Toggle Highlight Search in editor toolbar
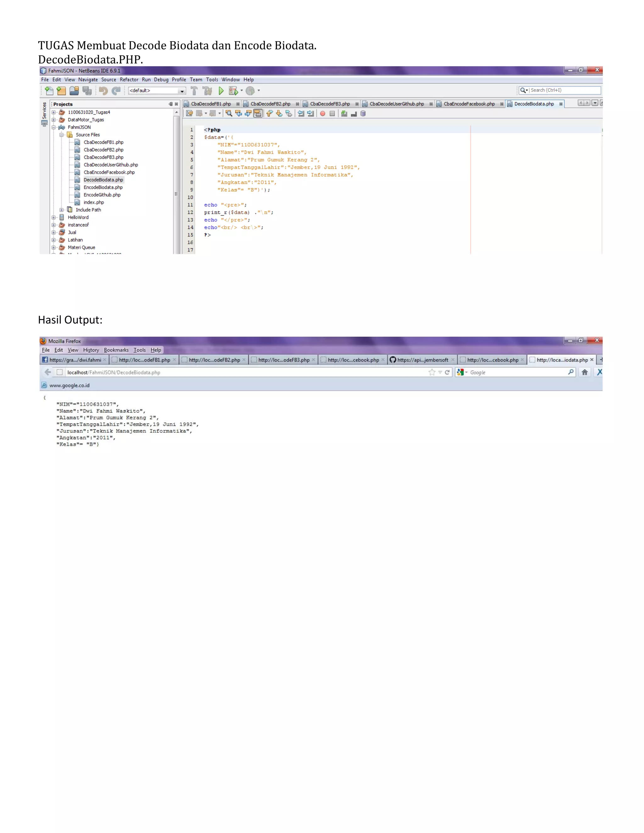This screenshot has width=644, height=833. 258,113
